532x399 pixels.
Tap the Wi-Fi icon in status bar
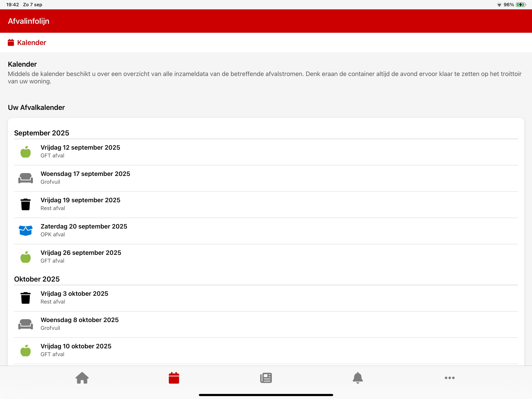point(499,5)
